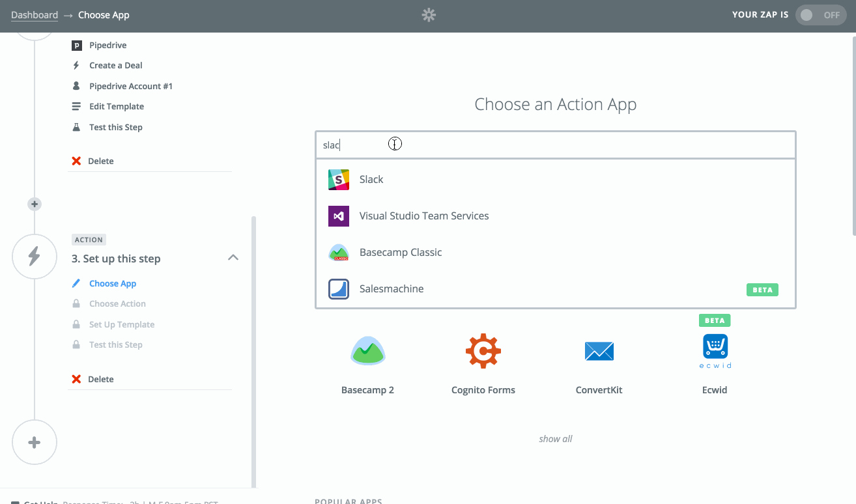The width and height of the screenshot is (856, 504).
Task: Open the Pipedrive step item
Action: [x=108, y=45]
